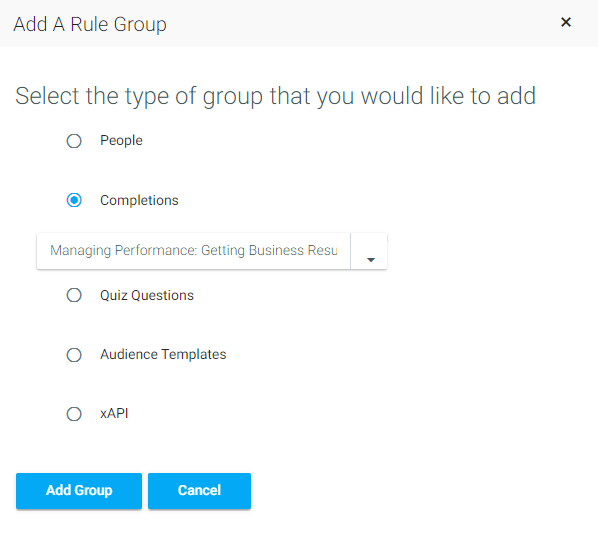598x539 pixels.
Task: Select the People radio button
Action: 74,141
